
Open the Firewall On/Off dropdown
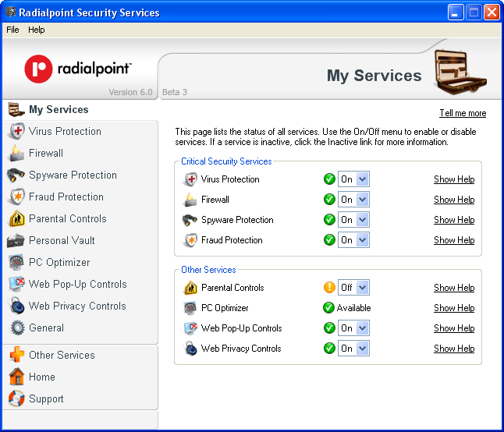pos(353,199)
